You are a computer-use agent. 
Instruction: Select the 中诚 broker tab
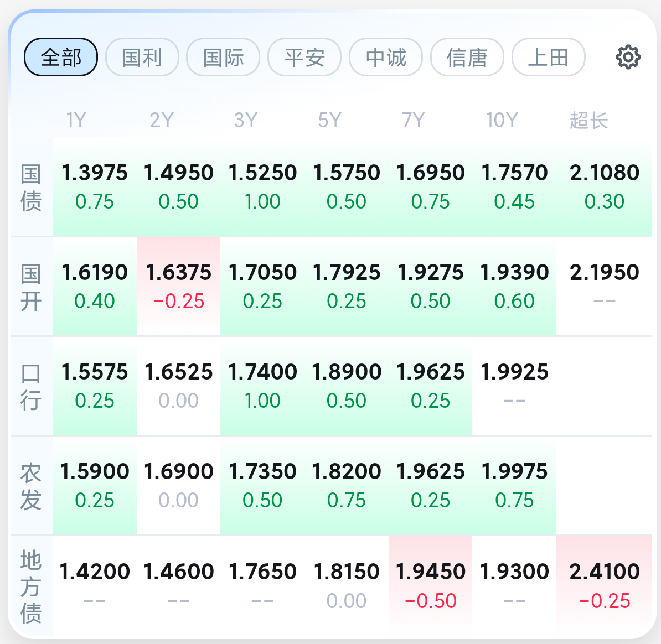[386, 57]
